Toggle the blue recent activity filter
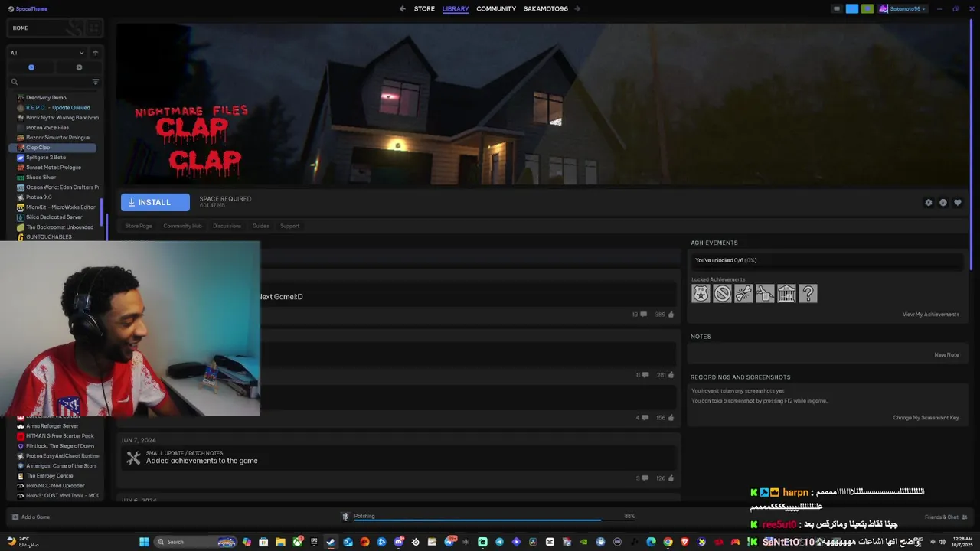Image resolution: width=980 pixels, height=551 pixels. (x=31, y=67)
